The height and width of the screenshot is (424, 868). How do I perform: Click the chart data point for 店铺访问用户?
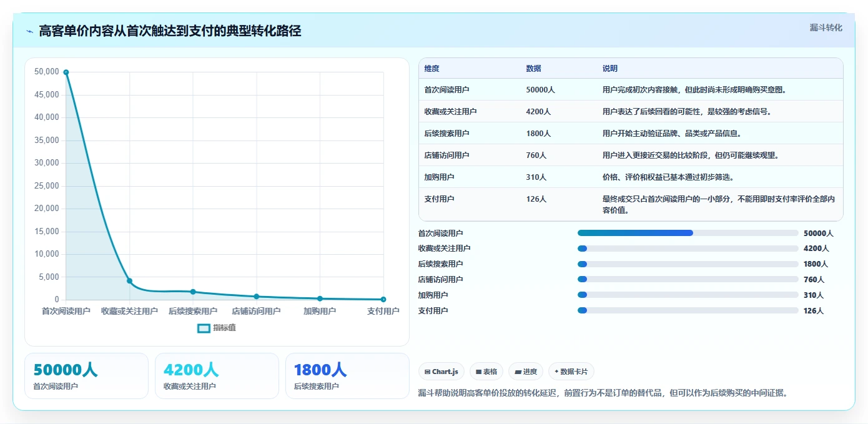click(x=256, y=297)
